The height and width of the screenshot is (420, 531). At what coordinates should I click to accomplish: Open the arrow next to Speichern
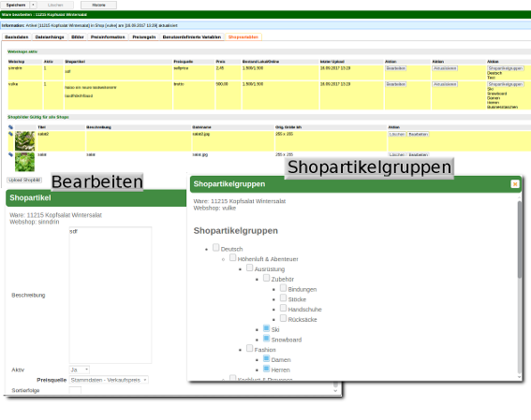click(33, 5)
